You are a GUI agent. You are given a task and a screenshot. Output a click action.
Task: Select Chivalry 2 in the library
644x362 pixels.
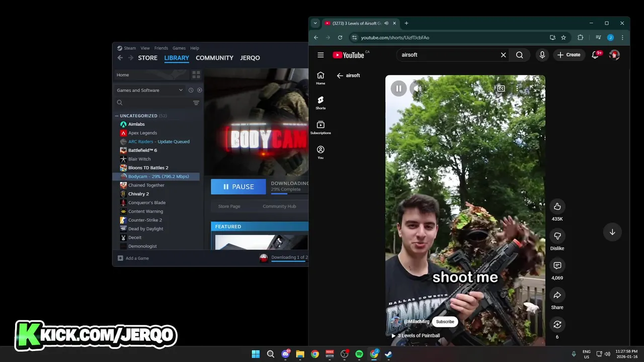point(138,194)
